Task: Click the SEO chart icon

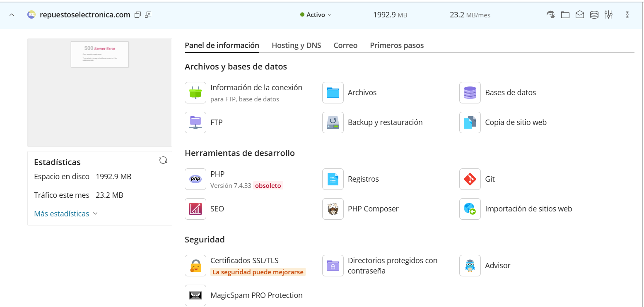Action: [195, 209]
